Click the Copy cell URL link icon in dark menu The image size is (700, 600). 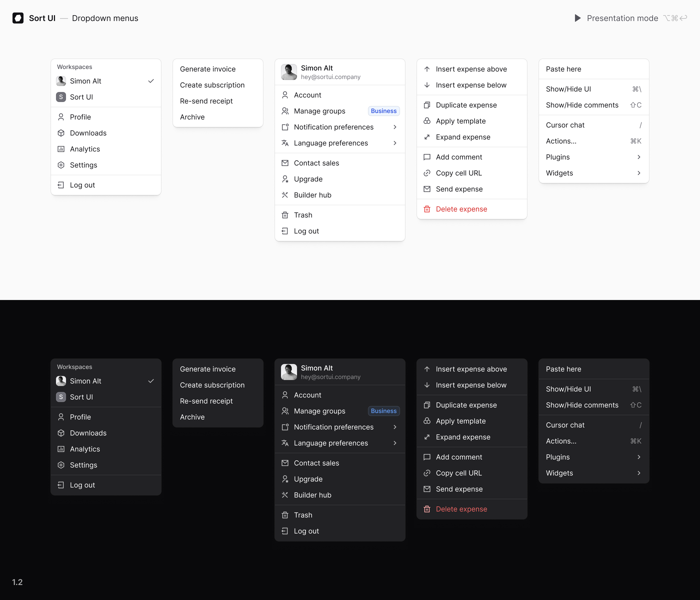(x=427, y=473)
